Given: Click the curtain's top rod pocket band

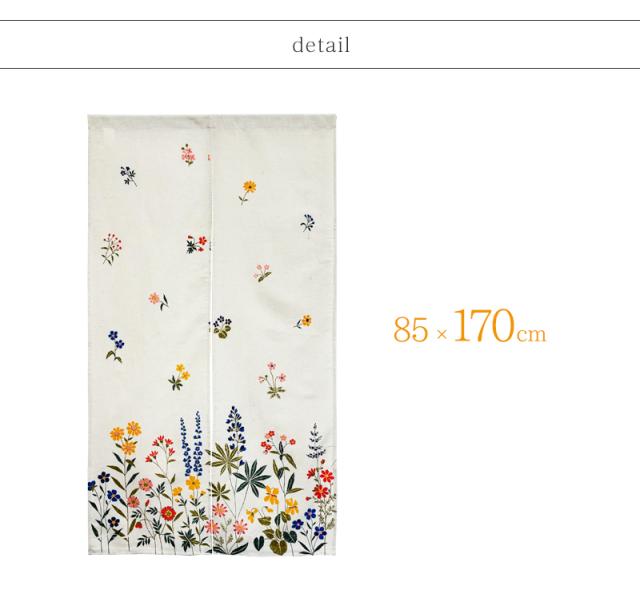Looking at the screenshot, I should coord(212,121).
